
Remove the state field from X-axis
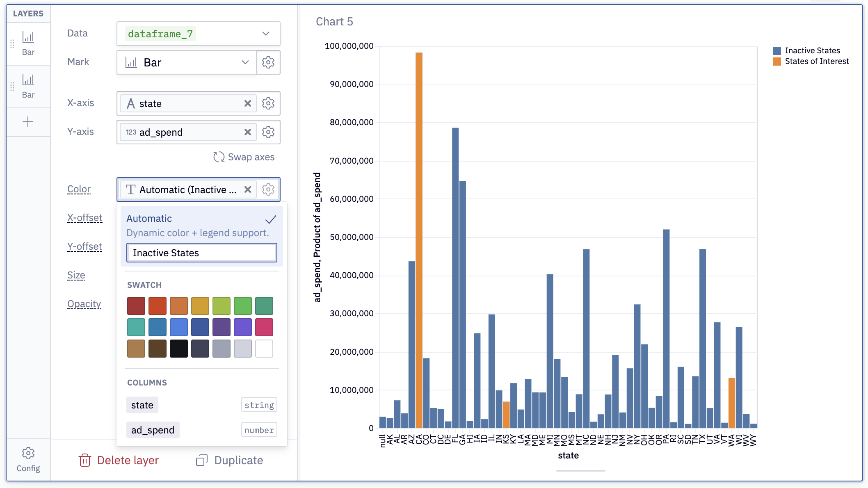pyautogui.click(x=248, y=103)
